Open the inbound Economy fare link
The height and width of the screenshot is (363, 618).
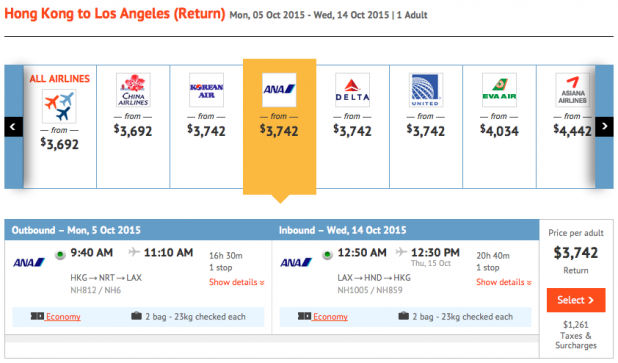pos(330,317)
